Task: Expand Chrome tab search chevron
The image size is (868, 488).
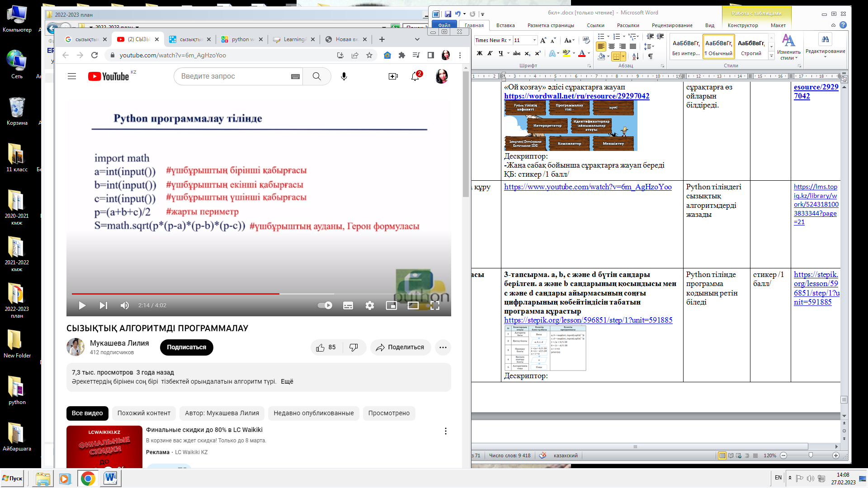Action: click(417, 39)
